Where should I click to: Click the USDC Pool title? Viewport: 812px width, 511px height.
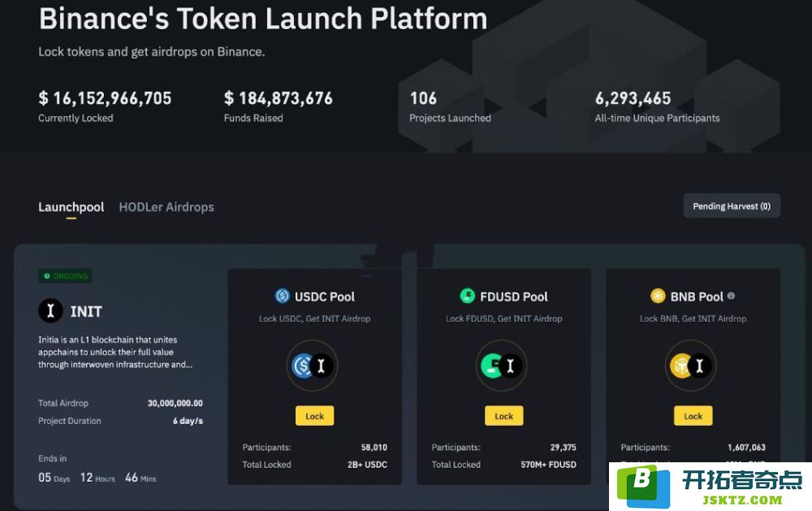pos(325,297)
